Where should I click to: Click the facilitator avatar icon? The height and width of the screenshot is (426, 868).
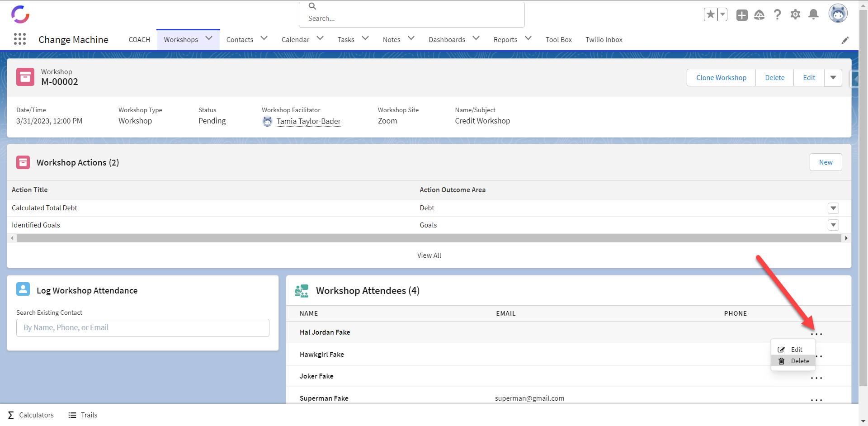point(268,121)
